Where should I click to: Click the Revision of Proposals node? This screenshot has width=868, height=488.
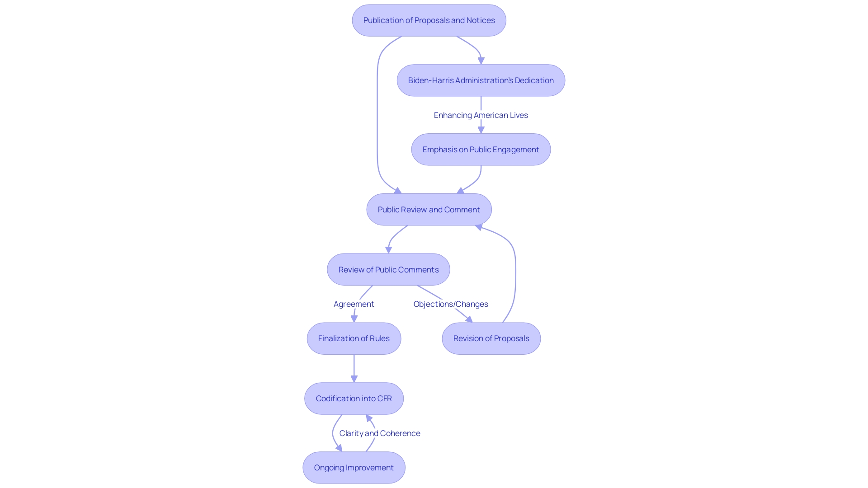coord(490,338)
